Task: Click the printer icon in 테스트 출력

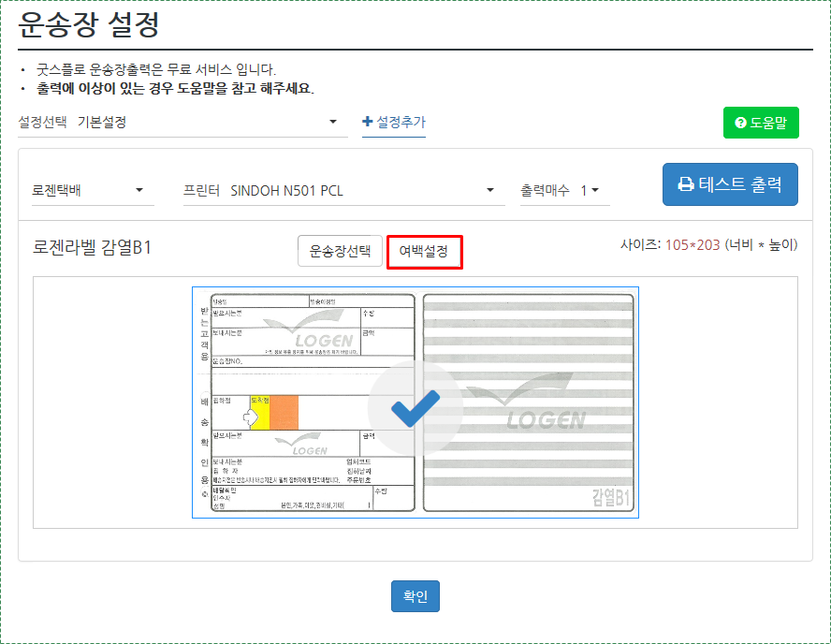Action: tap(686, 183)
